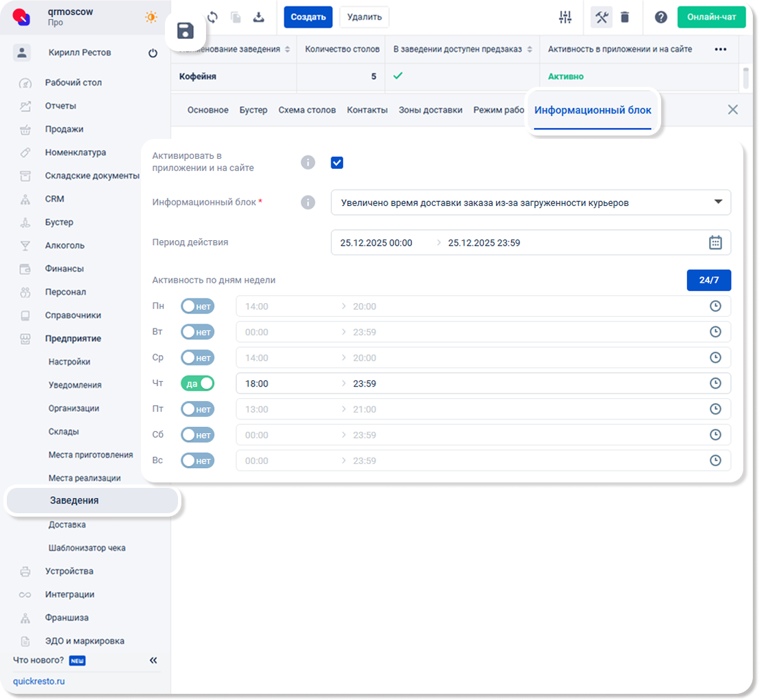Click the 24/7 button
This screenshot has width=759, height=700.
point(708,281)
